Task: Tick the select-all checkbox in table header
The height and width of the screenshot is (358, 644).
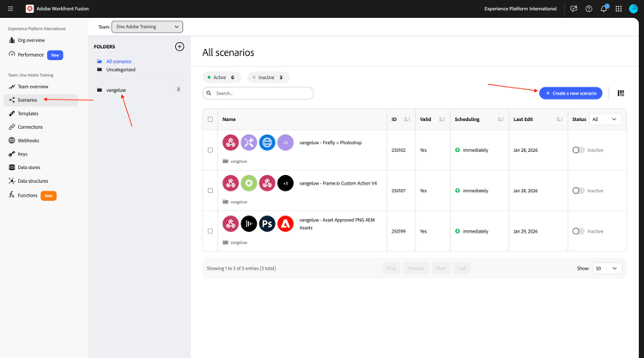Action: (210, 119)
